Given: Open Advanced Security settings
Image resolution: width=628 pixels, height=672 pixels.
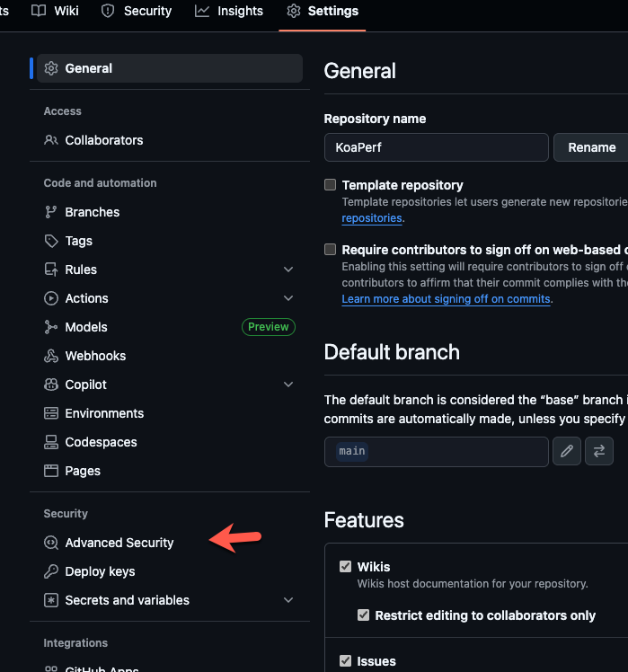Looking at the screenshot, I should tap(170, 543).
